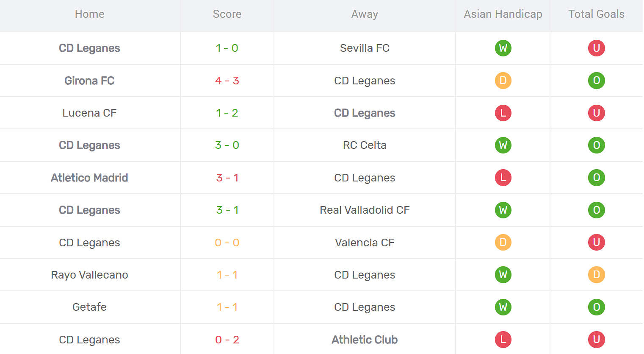The height and width of the screenshot is (354, 644).
Task: Click the Total Goals U badge for Valencia CF match
Action: coord(596,243)
